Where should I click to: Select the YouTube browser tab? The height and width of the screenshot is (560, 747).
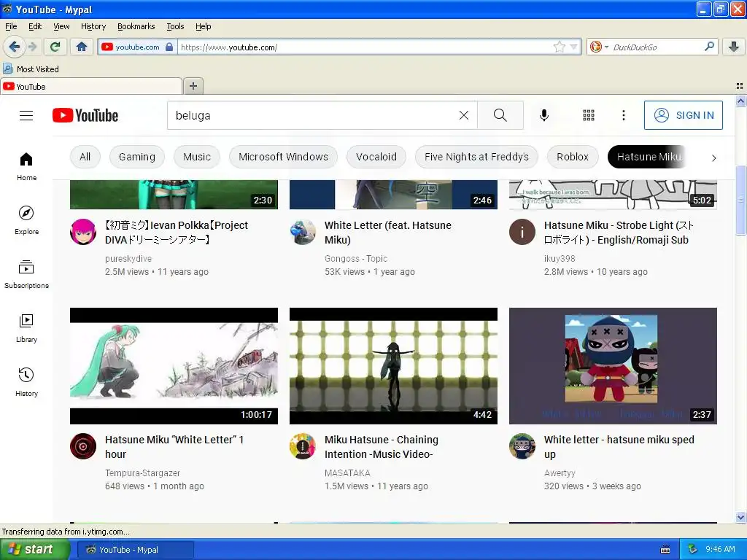pyautogui.click(x=90, y=86)
